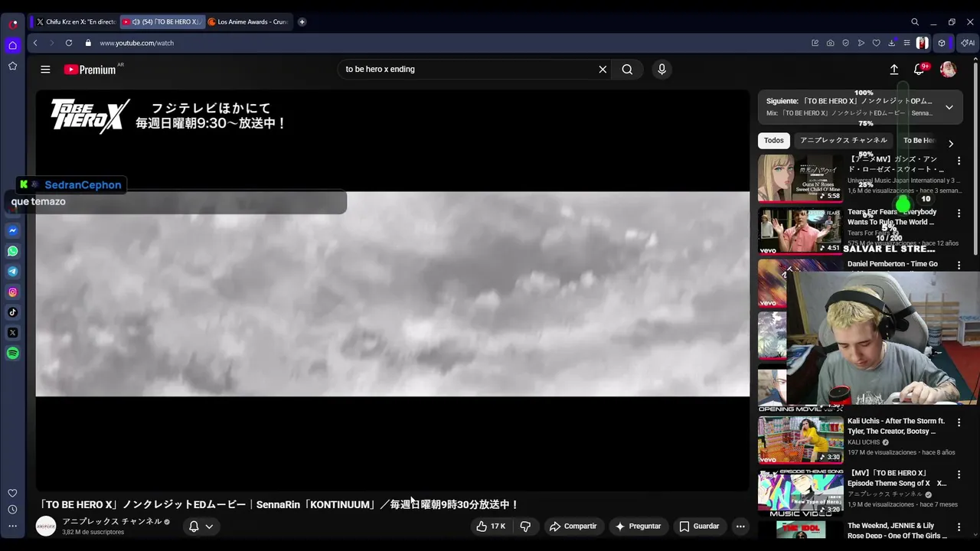Open a new browser tab

click(302, 22)
